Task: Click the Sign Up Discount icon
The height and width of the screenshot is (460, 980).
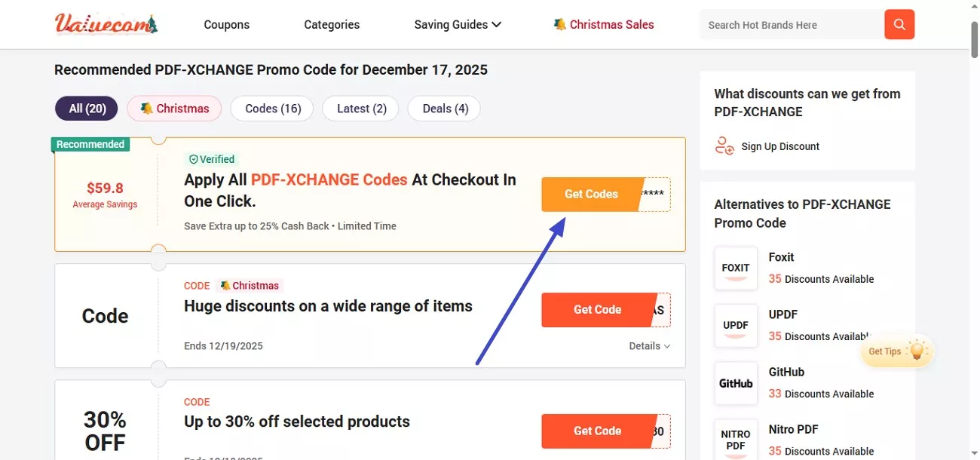Action: point(724,146)
